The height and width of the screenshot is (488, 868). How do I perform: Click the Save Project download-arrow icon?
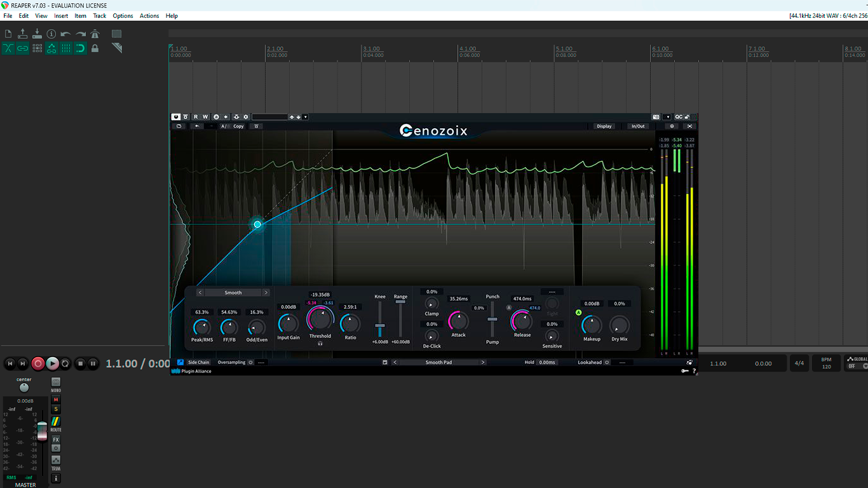(37, 34)
